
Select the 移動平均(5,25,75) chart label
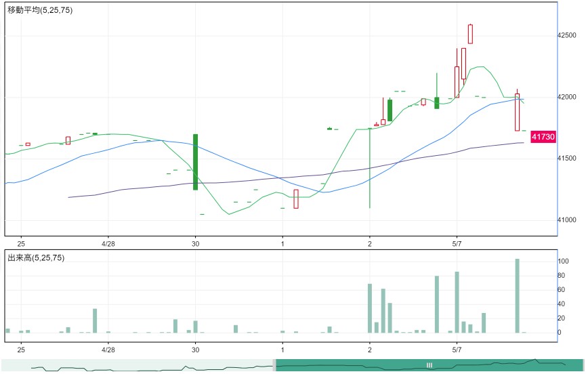(x=40, y=10)
